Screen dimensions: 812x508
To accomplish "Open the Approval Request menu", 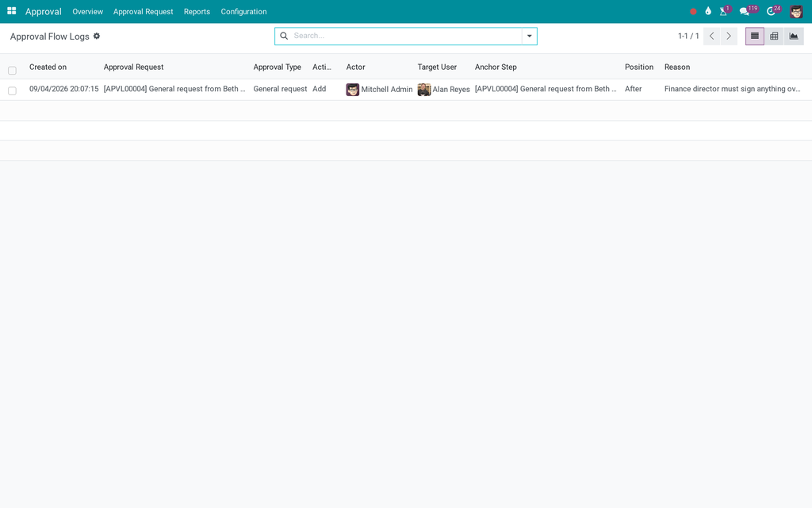I will tap(143, 11).
